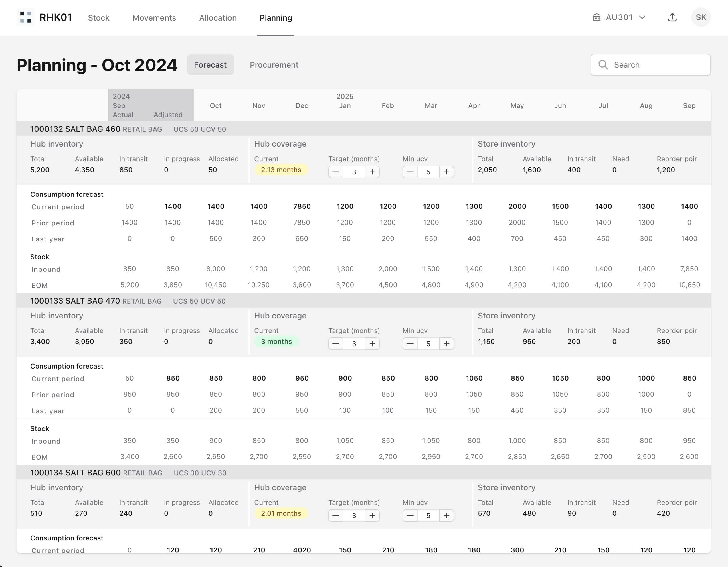
Task: Go to the Movements tab
Action: click(x=154, y=18)
